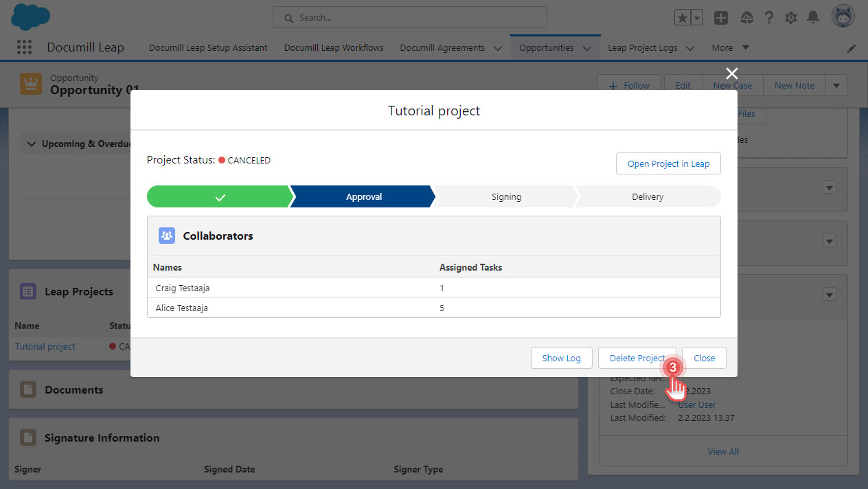Image resolution: width=868 pixels, height=489 pixels.
Task: Open the Setup gear menu
Action: click(x=790, y=17)
